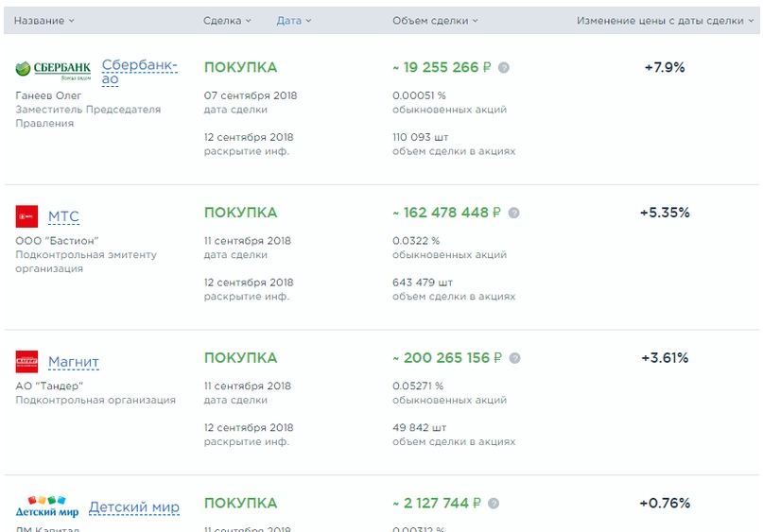This screenshot has height=532, width=763.
Task: Select the amount ~ 2 127 744 ₽
Action: pos(437,504)
